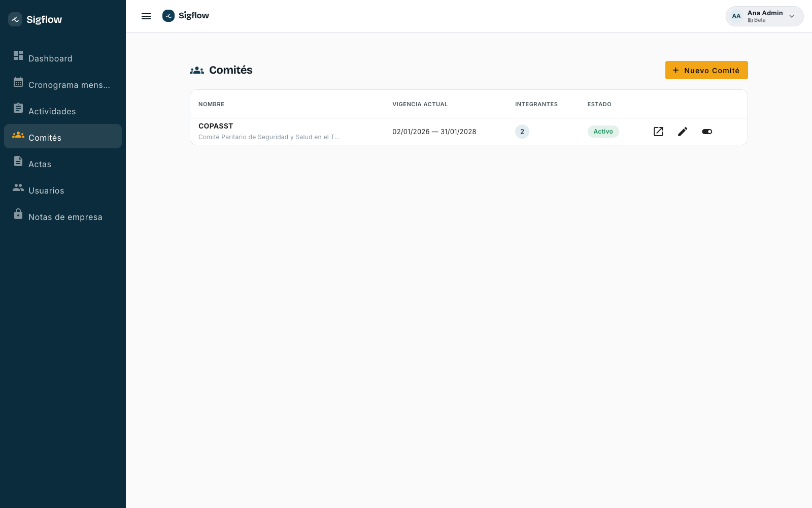Click the Actividades clipboard icon
The image size is (812, 508).
(18, 108)
